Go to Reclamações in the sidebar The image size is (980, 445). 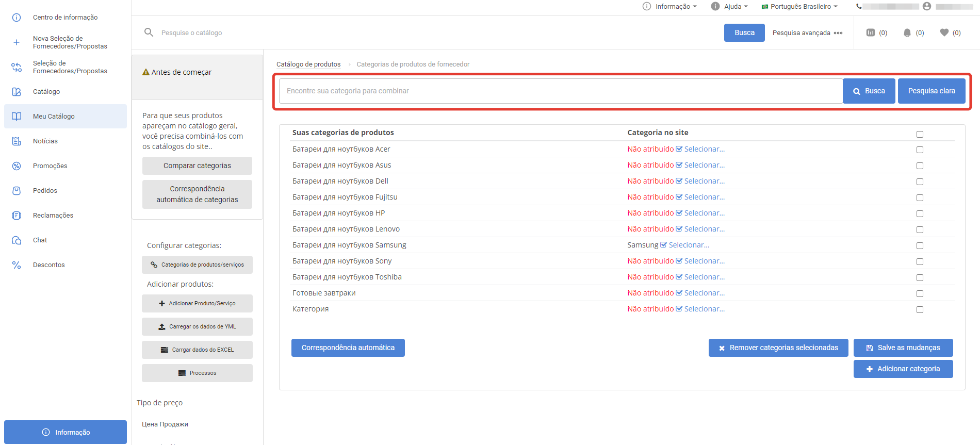click(x=53, y=216)
